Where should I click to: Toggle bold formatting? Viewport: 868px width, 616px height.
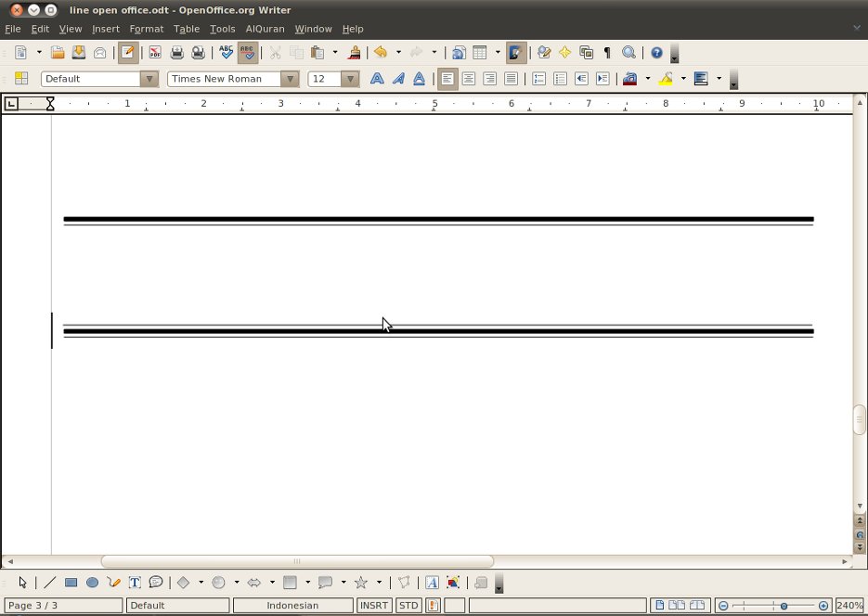(x=377, y=78)
